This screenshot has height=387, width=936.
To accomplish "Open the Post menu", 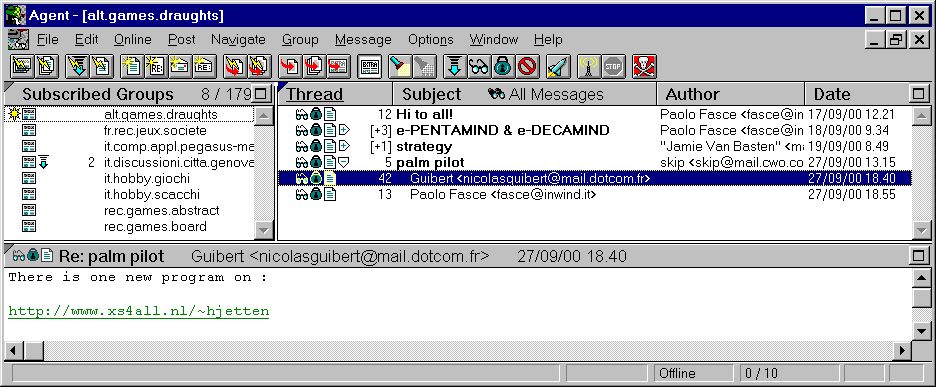I will click(181, 39).
